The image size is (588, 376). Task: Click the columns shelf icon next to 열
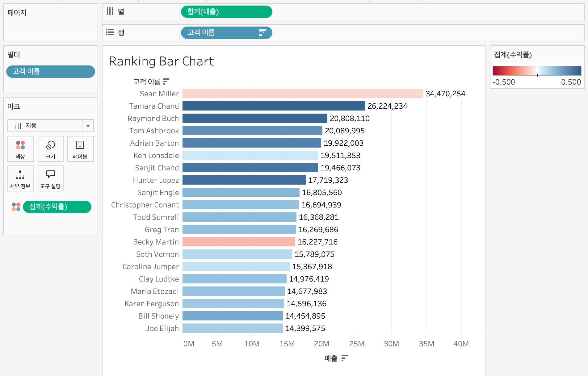(110, 12)
